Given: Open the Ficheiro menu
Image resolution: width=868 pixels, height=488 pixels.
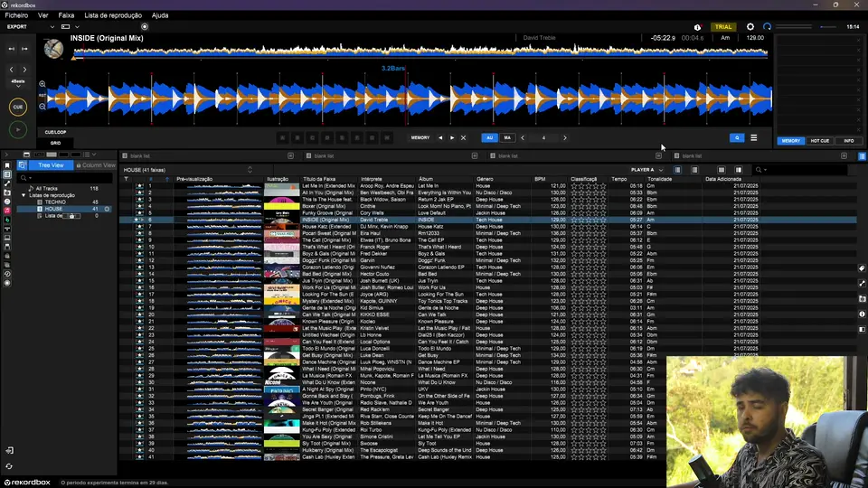Looking at the screenshot, I should (x=16, y=15).
